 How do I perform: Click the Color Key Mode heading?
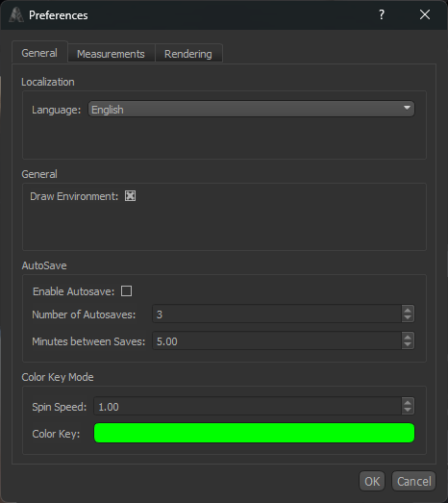point(58,377)
